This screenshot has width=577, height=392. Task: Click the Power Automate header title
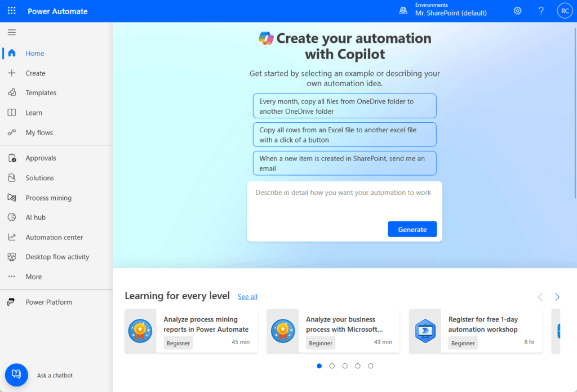click(x=57, y=11)
